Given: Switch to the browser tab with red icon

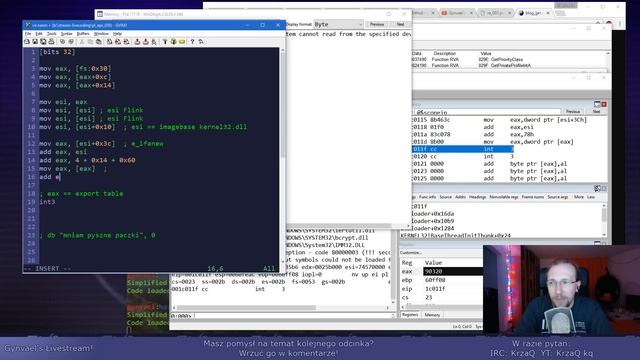Looking at the screenshot, I should tap(456, 13).
